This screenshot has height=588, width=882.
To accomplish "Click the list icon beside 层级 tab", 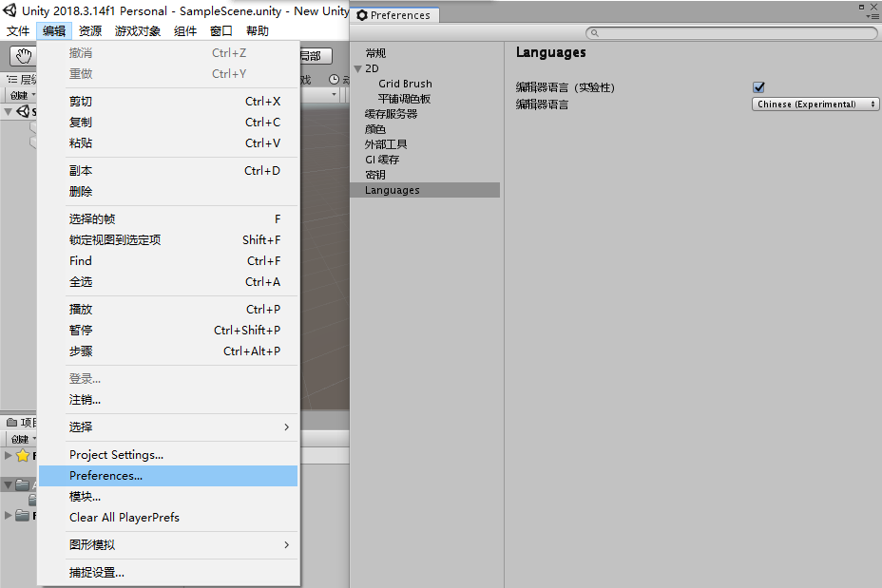I will [x=13, y=79].
